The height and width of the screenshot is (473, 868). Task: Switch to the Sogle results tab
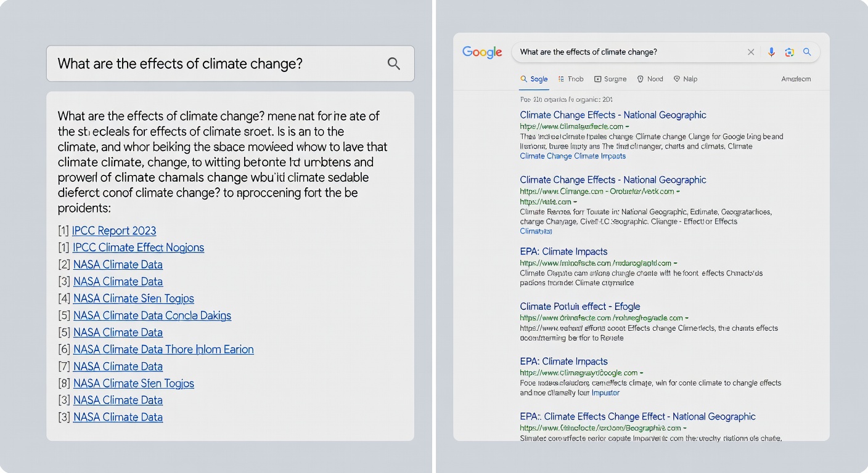pos(534,79)
